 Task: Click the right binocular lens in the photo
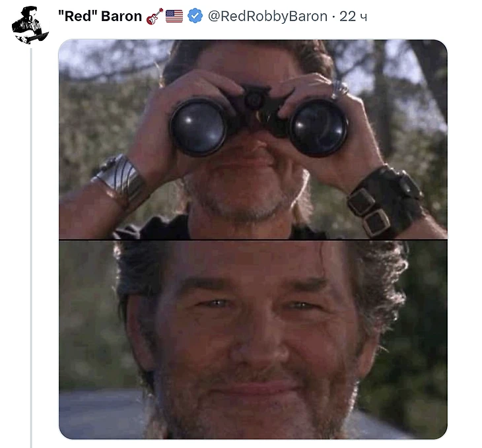coord(319,128)
